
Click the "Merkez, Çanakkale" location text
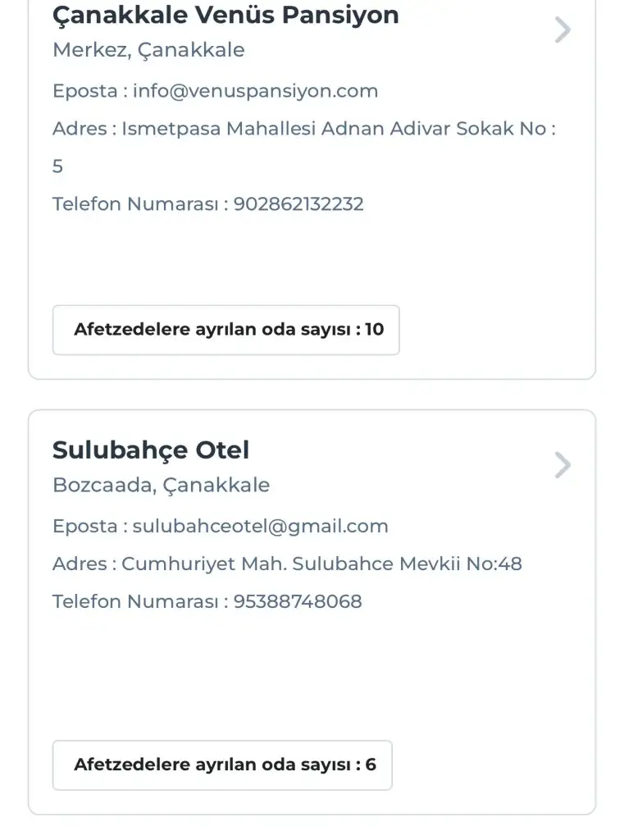[148, 50]
